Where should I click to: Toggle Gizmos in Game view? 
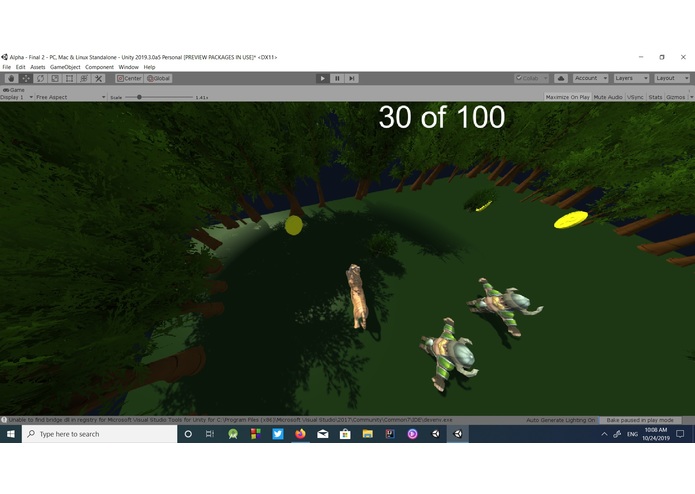(675, 97)
